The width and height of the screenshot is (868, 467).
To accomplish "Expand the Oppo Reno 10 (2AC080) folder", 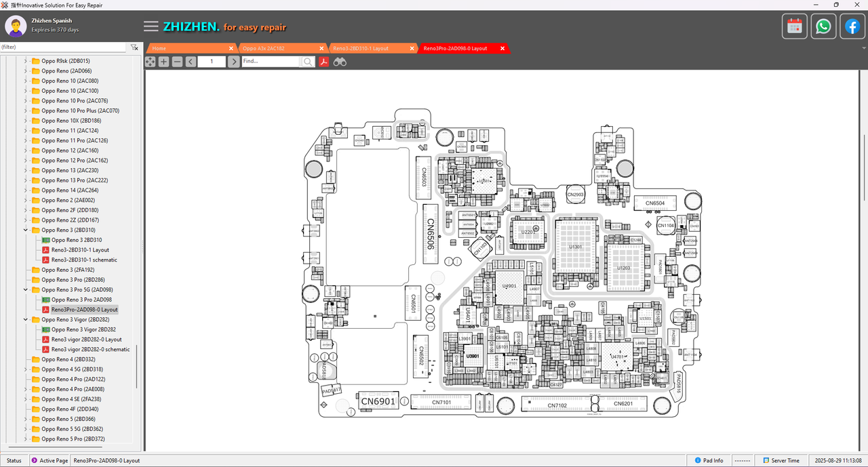I will pyautogui.click(x=26, y=81).
